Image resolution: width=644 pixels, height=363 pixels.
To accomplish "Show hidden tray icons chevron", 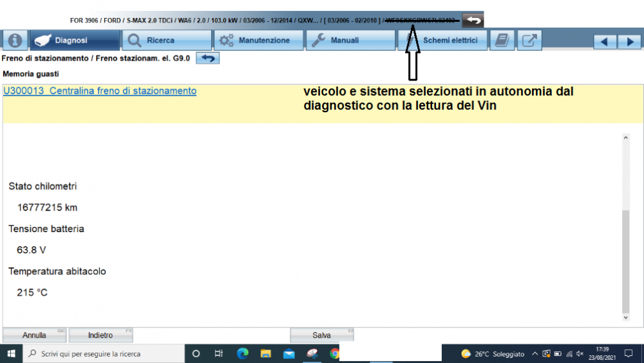I will click(x=535, y=354).
